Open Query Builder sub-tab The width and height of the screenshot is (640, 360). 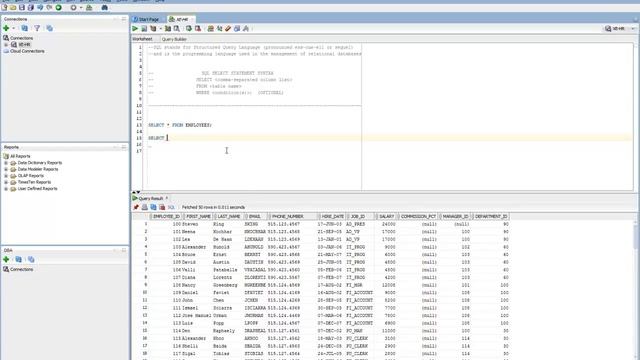[174, 39]
